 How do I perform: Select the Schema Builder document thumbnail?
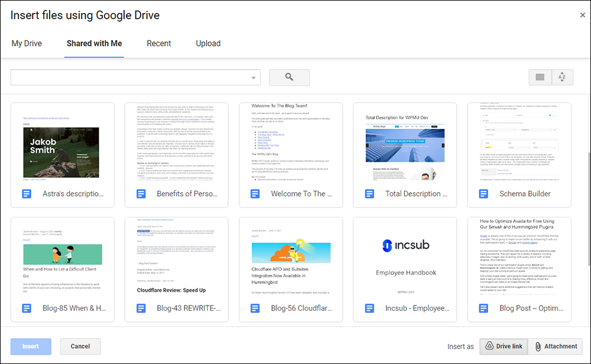(x=519, y=142)
